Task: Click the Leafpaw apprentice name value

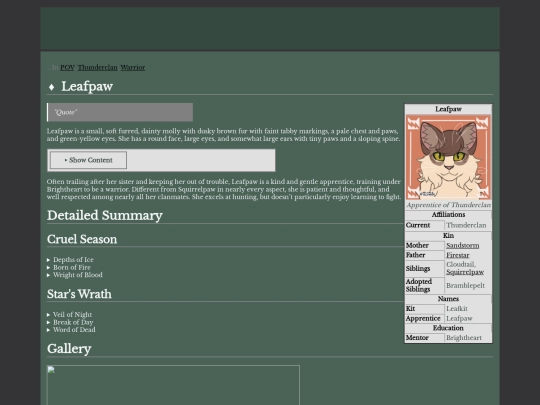Action: [x=459, y=319]
